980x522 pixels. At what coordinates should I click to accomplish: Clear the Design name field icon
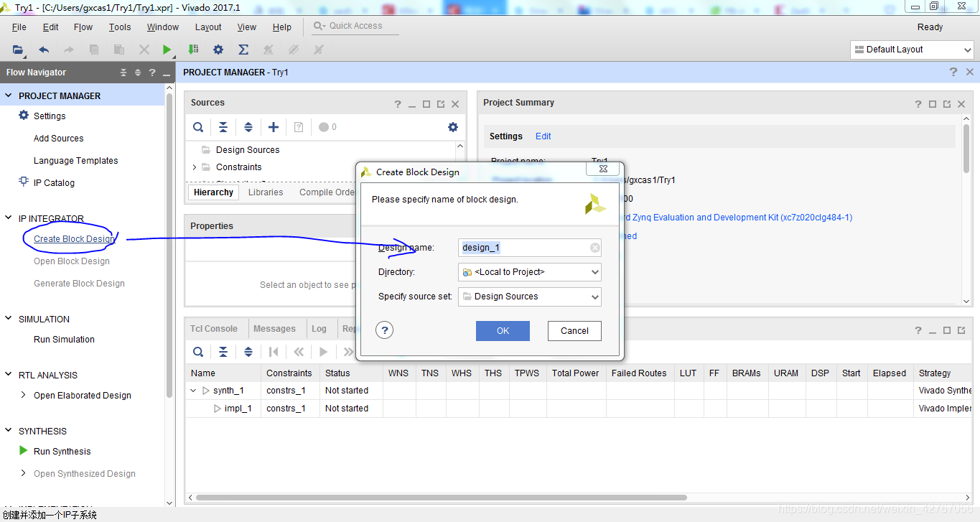[x=594, y=248]
